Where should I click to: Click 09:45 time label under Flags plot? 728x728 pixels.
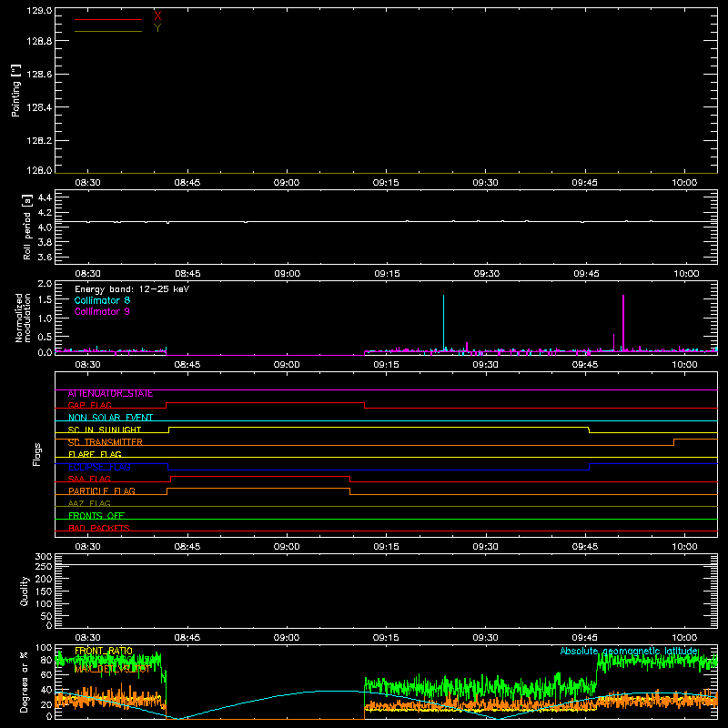(585, 547)
